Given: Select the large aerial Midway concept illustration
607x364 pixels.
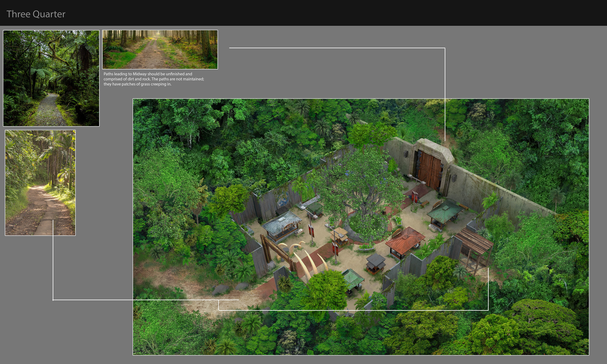Looking at the screenshot, I should tap(361, 227).
